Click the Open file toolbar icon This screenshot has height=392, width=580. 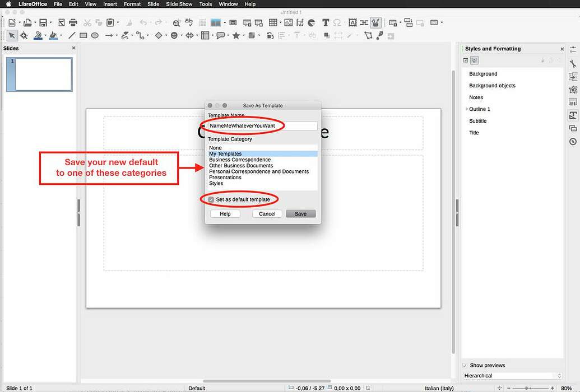click(x=27, y=22)
